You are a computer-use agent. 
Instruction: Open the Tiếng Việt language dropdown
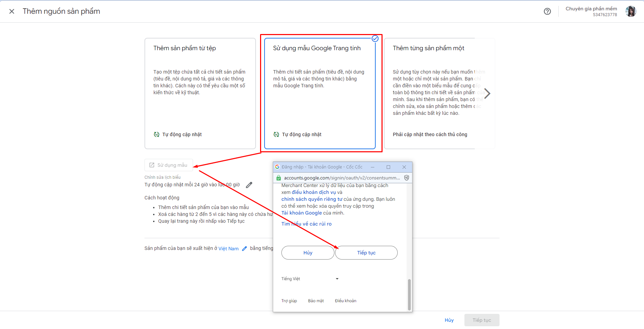(310, 279)
